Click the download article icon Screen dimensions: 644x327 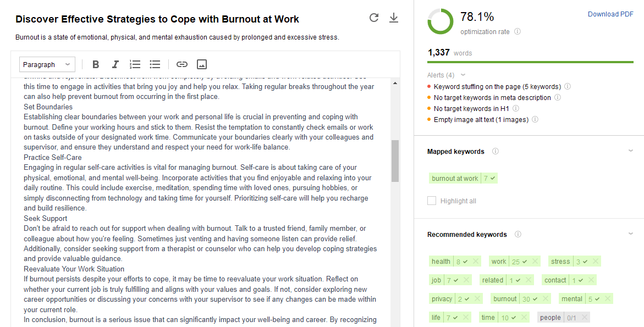point(393,18)
